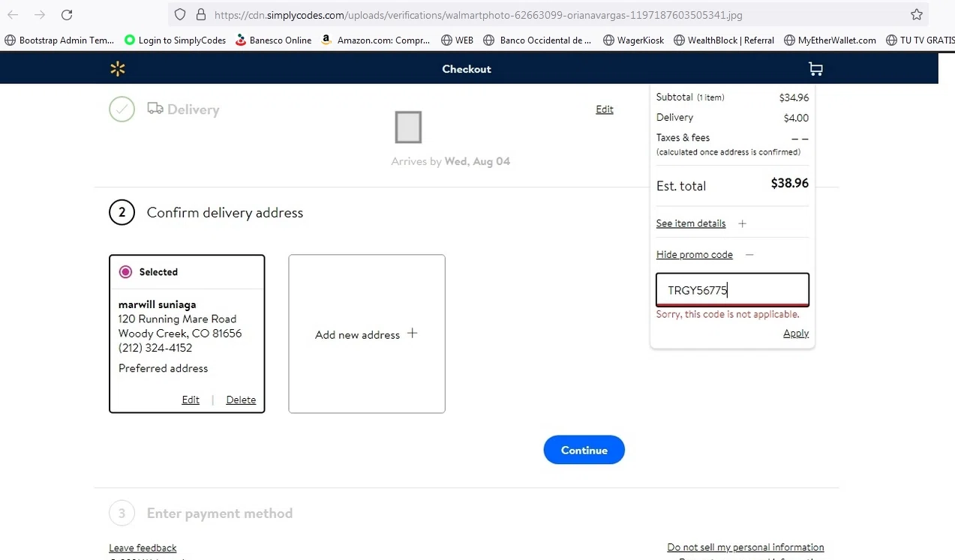Click the blue Continue button
The height and width of the screenshot is (560, 955).
pyautogui.click(x=584, y=450)
